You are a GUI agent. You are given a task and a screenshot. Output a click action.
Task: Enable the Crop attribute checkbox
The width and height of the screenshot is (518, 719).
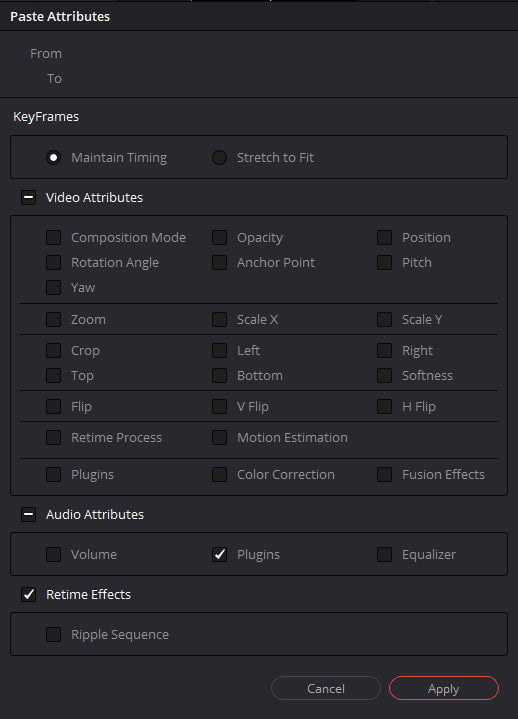point(54,351)
